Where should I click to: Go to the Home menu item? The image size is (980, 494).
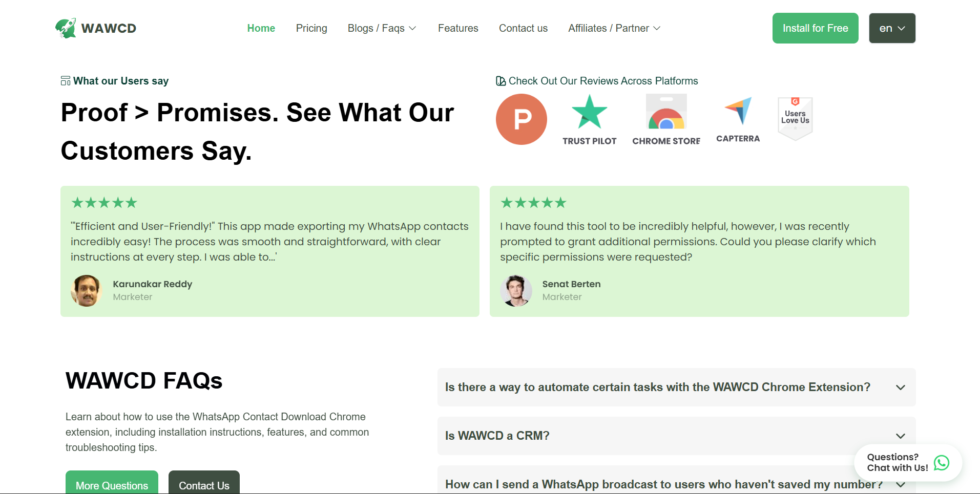pyautogui.click(x=261, y=28)
